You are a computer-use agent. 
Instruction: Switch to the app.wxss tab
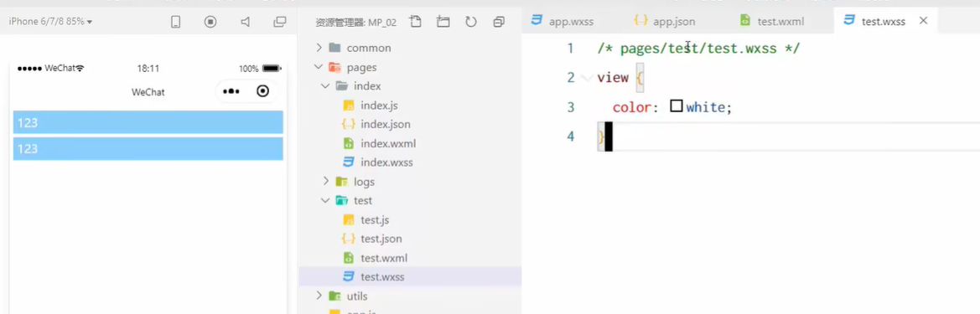563,21
